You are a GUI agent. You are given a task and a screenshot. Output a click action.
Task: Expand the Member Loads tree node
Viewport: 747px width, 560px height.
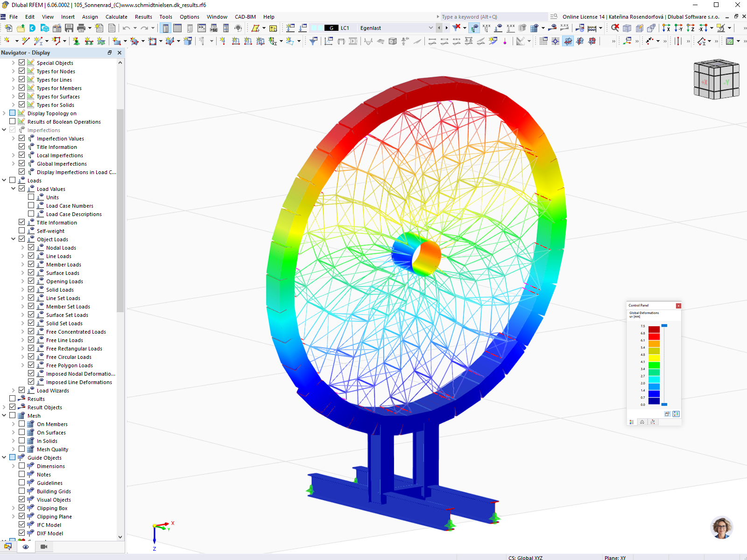[x=23, y=264]
